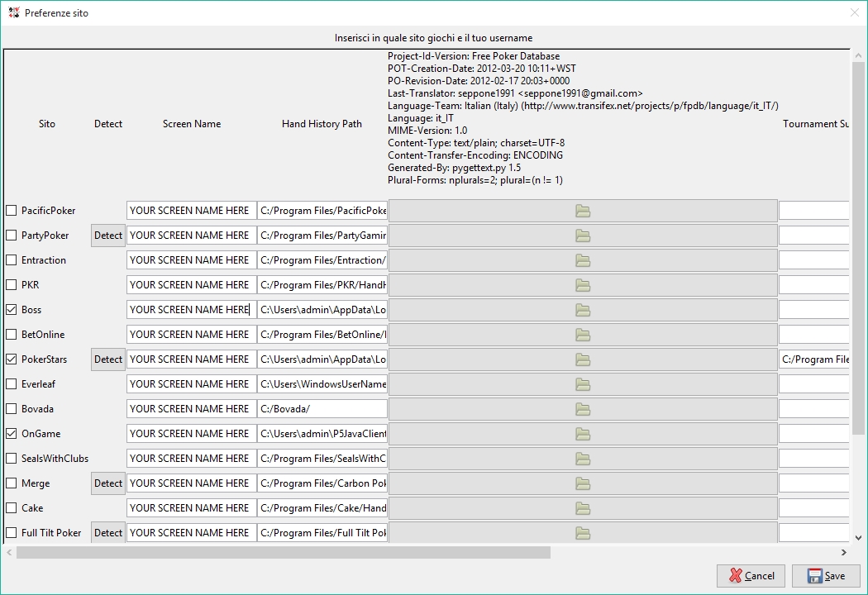Screen dimensions: 868x595
Task: Click the Everleaf hand history path field
Action: pyautogui.click(x=322, y=383)
